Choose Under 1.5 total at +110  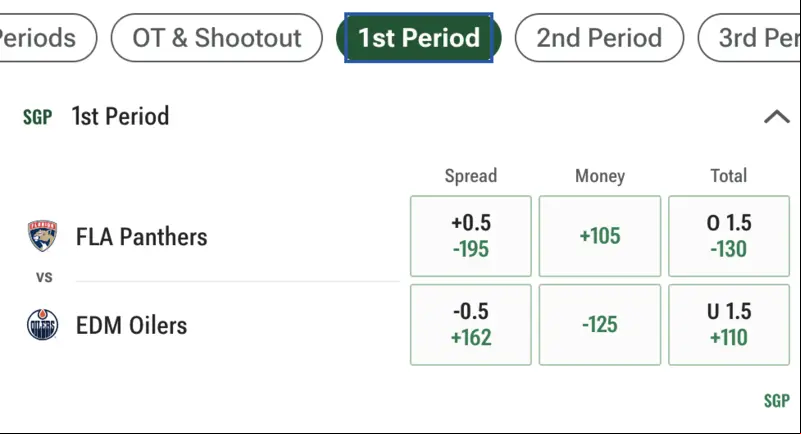point(729,325)
